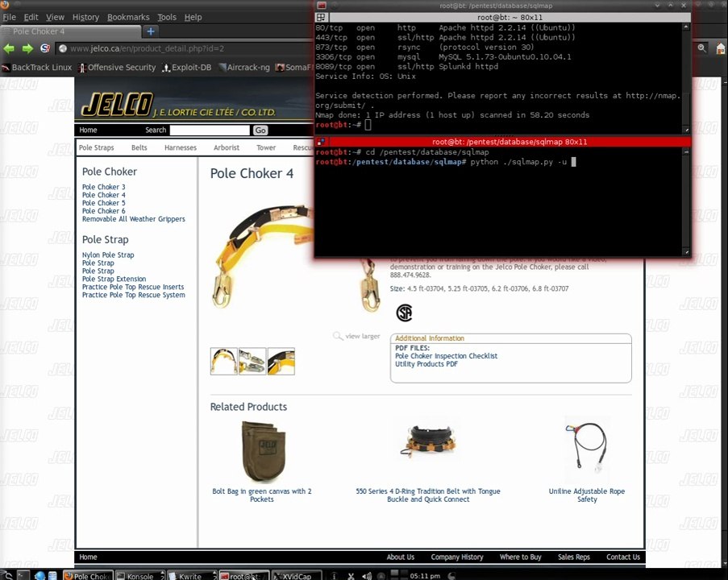728x580 pixels.
Task: Click the Firefox back arrow
Action: click(9, 48)
